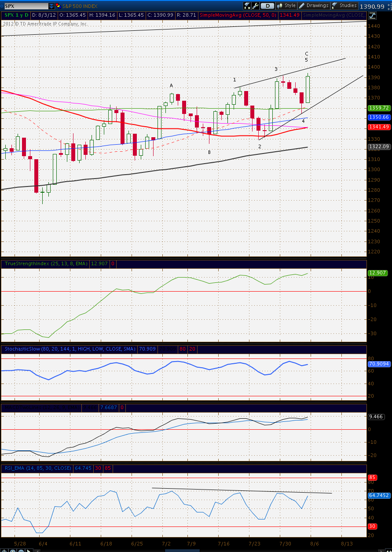This screenshot has width=392, height=552.
Task: Click the D daily timeframe button
Action: (267, 6)
